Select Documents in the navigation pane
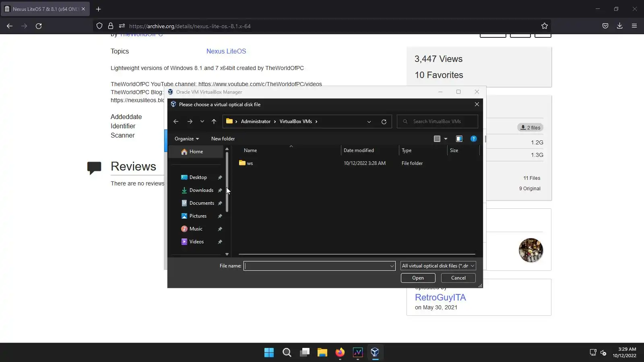 (x=202, y=203)
